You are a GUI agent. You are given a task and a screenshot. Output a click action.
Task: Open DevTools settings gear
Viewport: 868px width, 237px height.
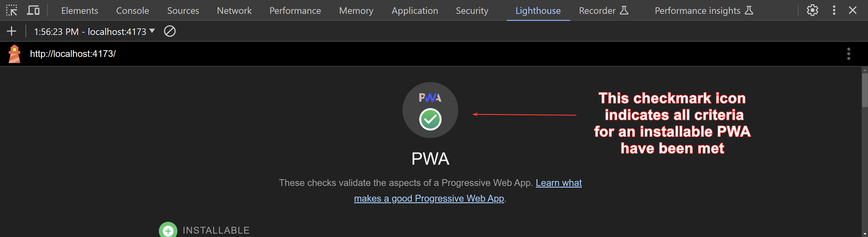[812, 10]
